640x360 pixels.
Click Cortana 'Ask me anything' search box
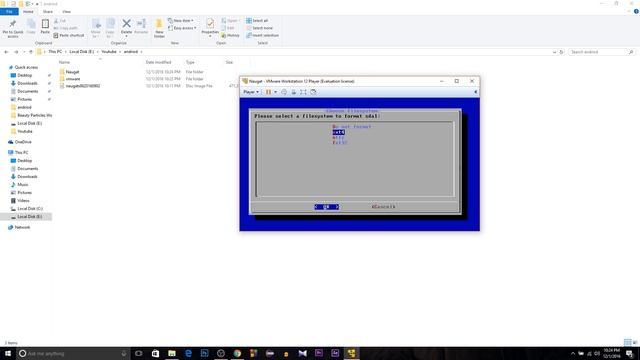(73, 353)
